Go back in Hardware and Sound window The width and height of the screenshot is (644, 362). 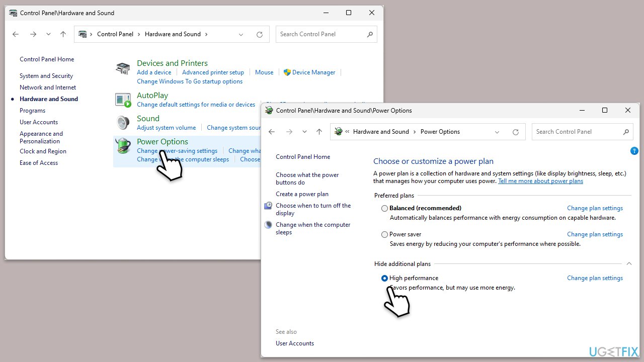tap(16, 34)
